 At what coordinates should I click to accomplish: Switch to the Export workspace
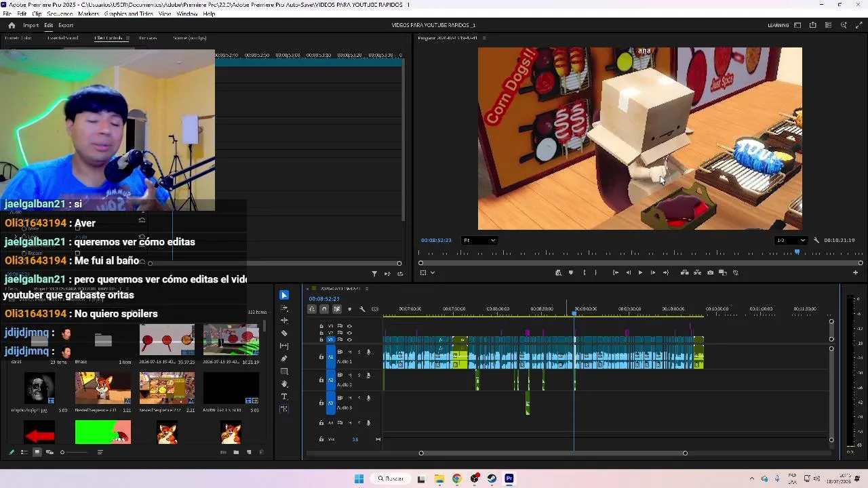click(x=66, y=25)
